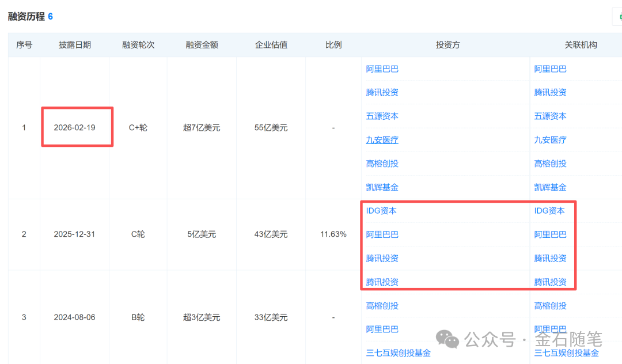Open 凯辉基金 link in 投资方 column
The width and height of the screenshot is (622, 364).
(382, 187)
